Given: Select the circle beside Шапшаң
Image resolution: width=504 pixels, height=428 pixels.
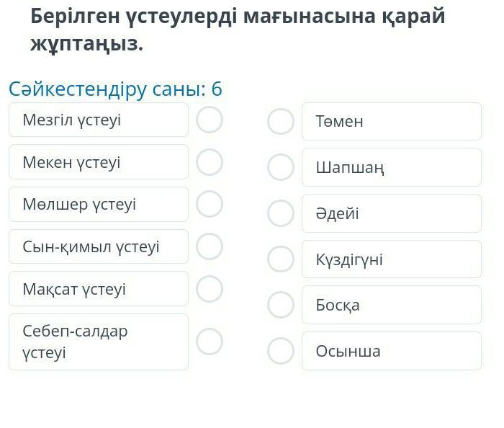Looking at the screenshot, I should click(281, 167).
